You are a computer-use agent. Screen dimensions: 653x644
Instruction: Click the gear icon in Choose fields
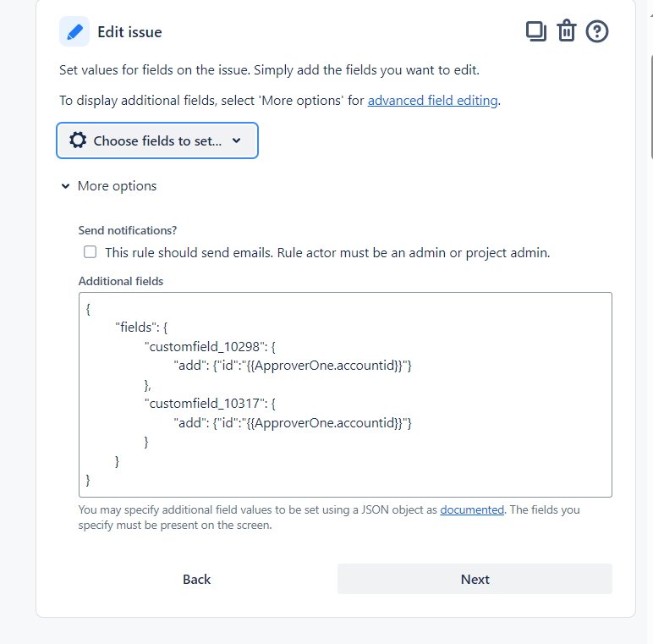coord(78,140)
